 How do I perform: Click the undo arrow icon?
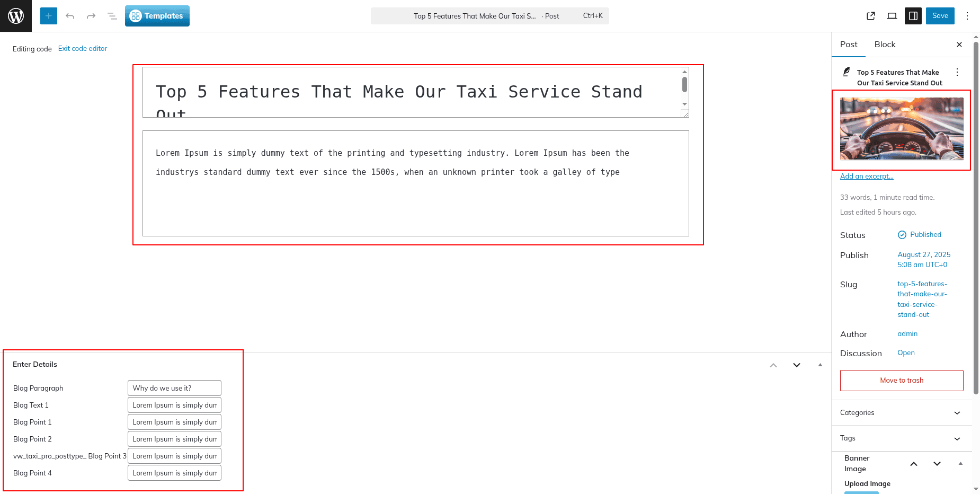click(70, 16)
